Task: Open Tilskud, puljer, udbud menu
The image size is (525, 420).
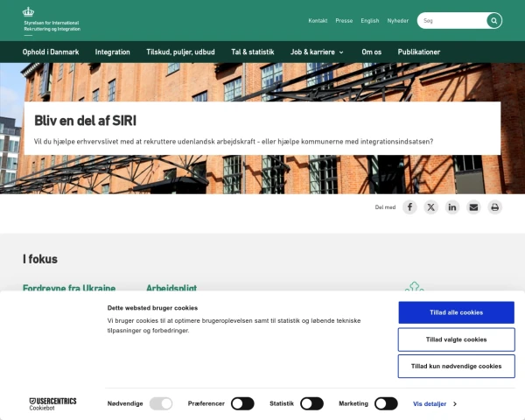Action: tap(180, 52)
